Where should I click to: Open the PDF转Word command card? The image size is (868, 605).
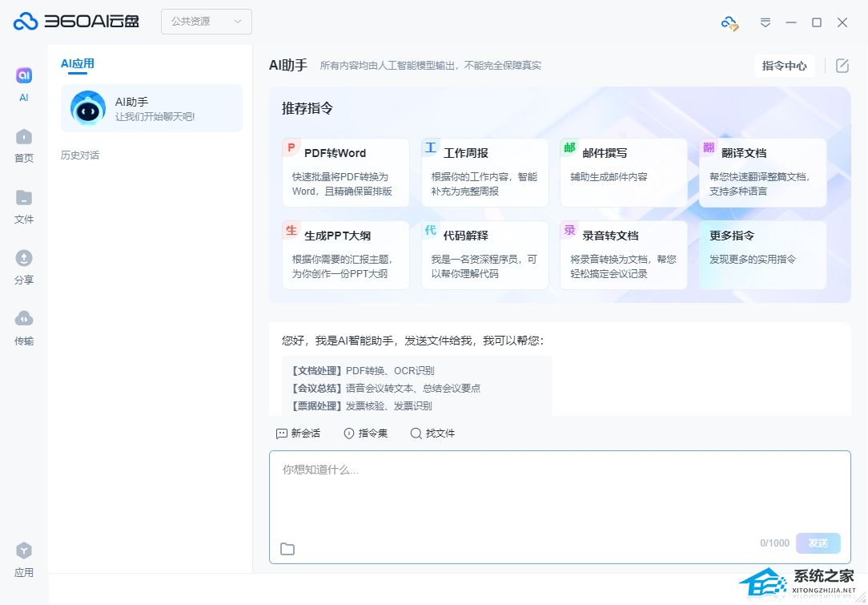(x=346, y=173)
